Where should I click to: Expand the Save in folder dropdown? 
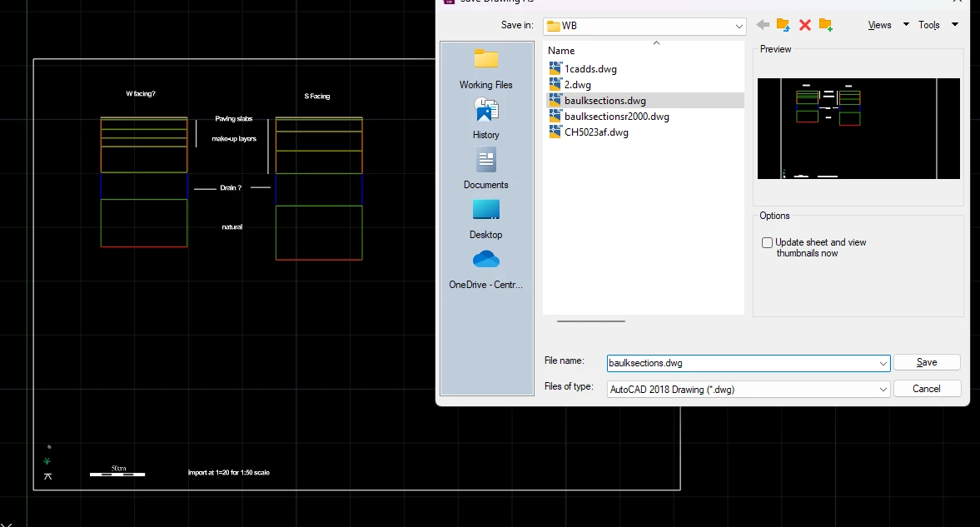739,27
